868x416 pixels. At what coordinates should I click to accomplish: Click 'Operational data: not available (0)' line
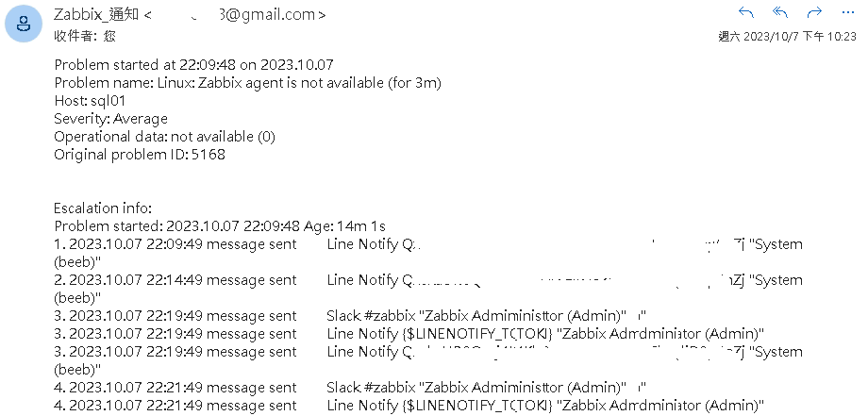pos(164,136)
